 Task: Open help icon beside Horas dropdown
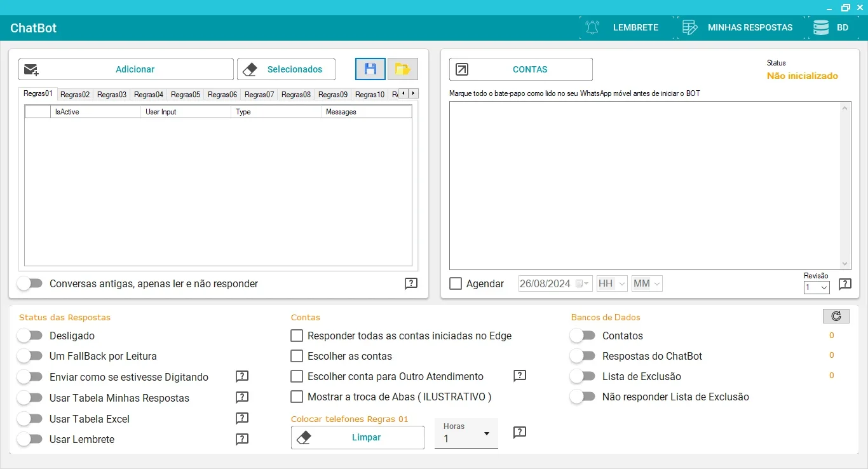520,432
